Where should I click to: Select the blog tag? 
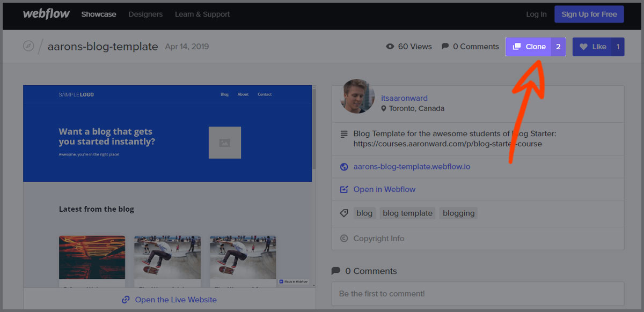point(364,213)
